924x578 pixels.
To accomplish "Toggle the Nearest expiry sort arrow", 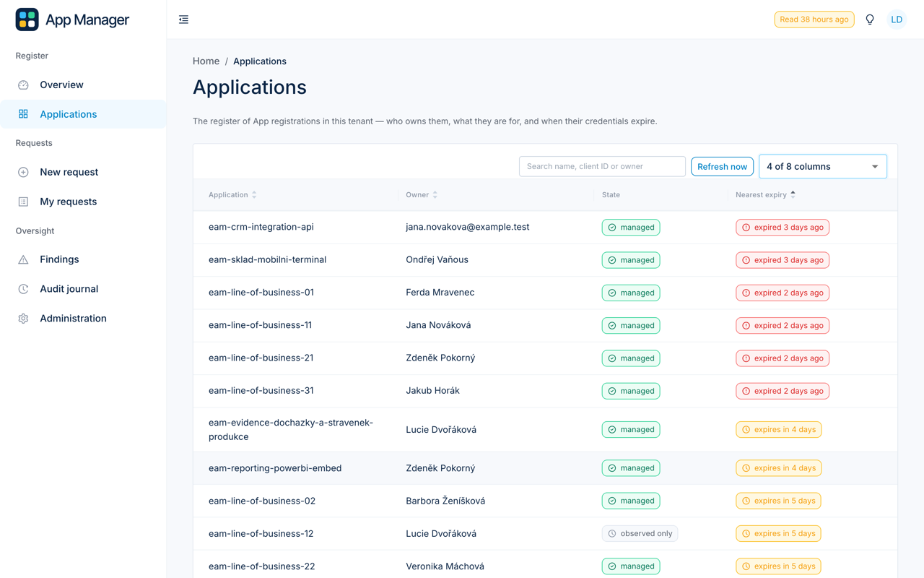I will point(793,195).
